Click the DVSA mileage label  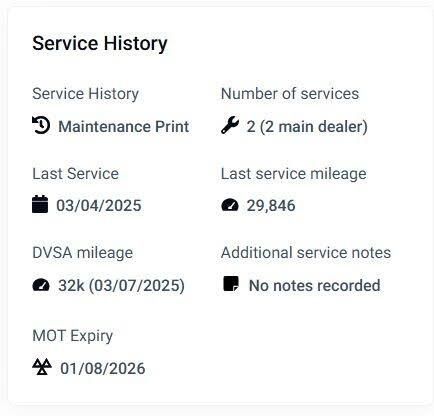pos(83,253)
